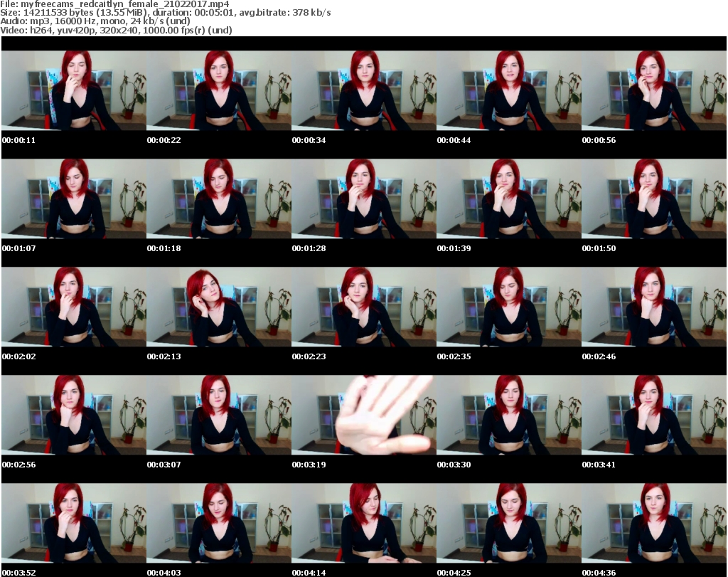Pick the frame stamped 00:02:23

point(363,307)
